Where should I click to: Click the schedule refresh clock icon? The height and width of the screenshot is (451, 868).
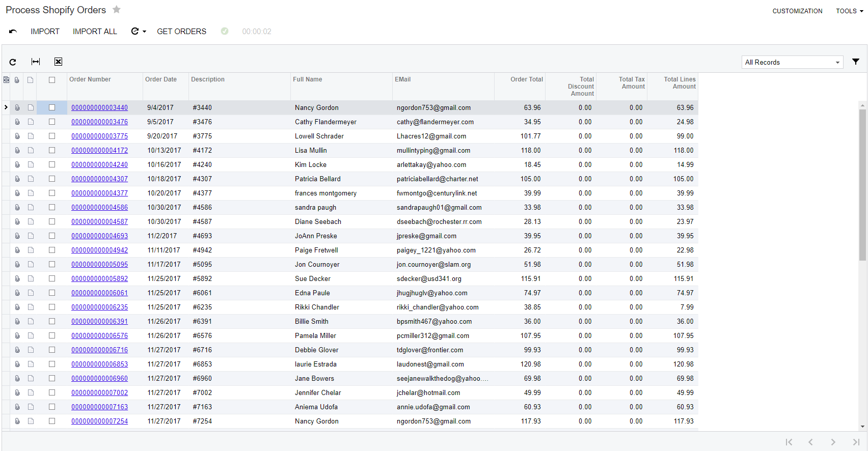(135, 31)
